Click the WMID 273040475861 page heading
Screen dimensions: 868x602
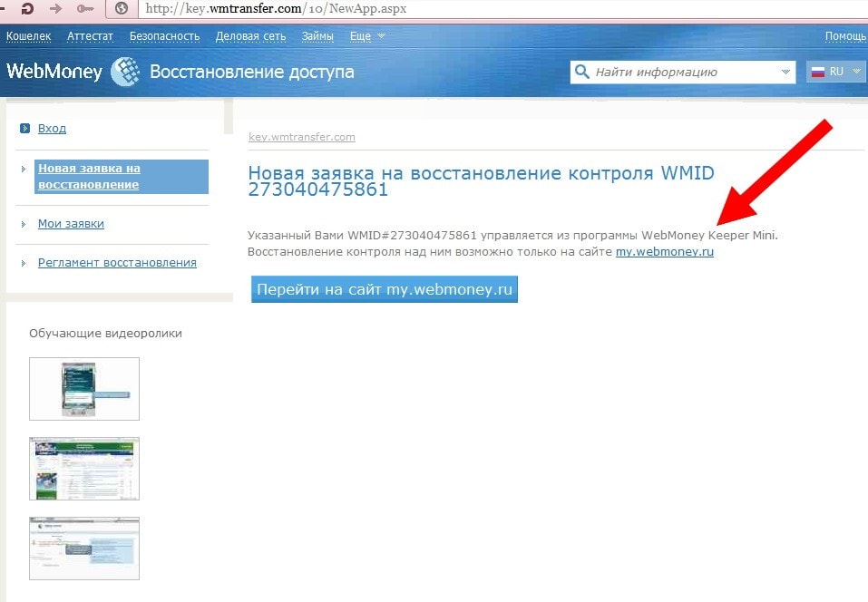pyautogui.click(x=481, y=181)
